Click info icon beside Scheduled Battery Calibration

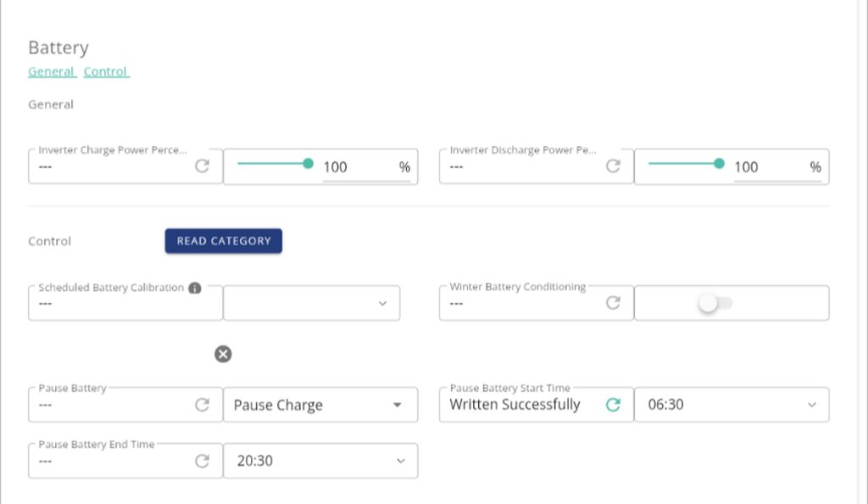(x=195, y=288)
